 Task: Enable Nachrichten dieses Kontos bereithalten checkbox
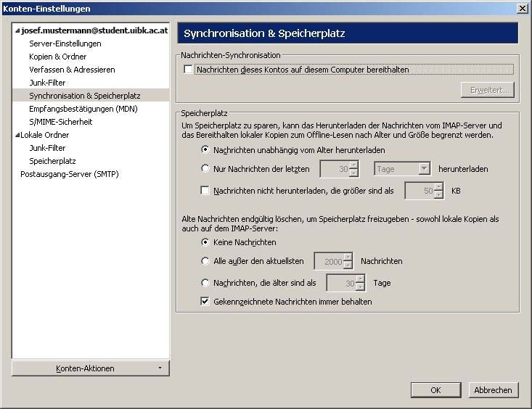click(189, 70)
